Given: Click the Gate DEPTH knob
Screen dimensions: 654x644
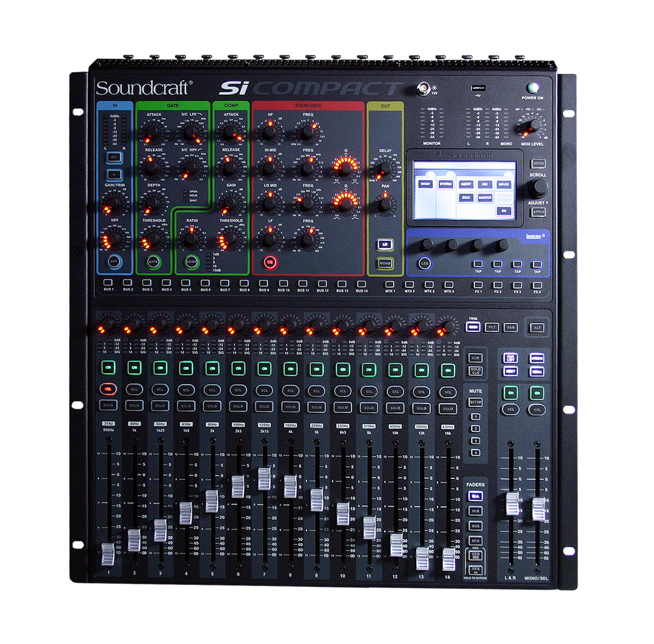Looking at the screenshot, I should click(153, 201).
